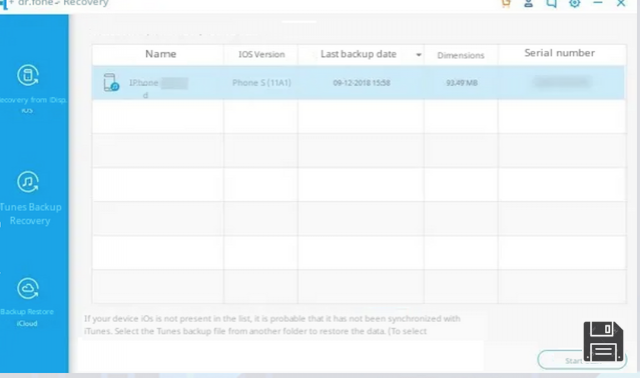Click the 09-12-2018 15:58 backup date
The height and width of the screenshot is (378, 640).
362,83
